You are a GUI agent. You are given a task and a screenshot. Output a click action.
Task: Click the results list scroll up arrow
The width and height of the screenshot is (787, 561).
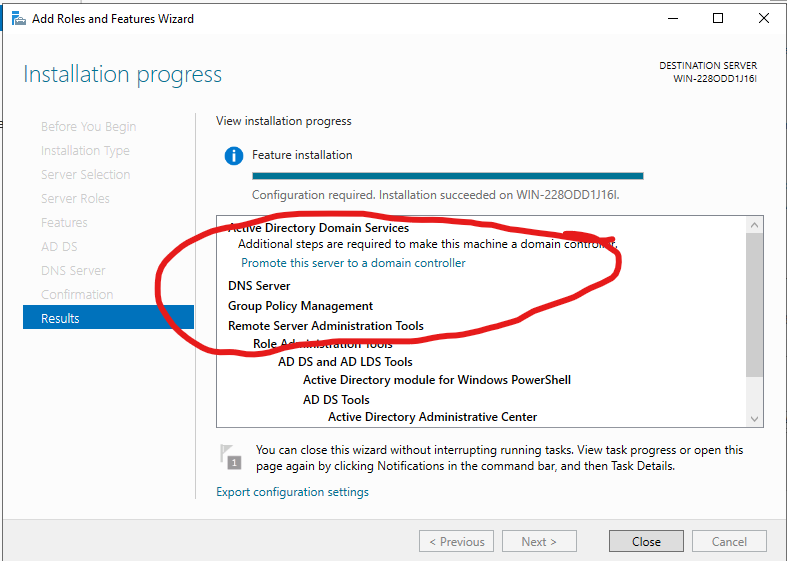[x=754, y=225]
